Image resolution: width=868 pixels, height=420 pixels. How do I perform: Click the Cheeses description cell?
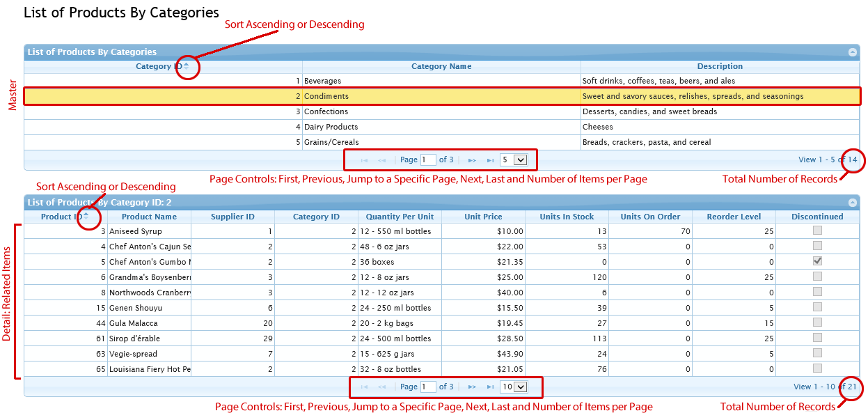(x=720, y=127)
